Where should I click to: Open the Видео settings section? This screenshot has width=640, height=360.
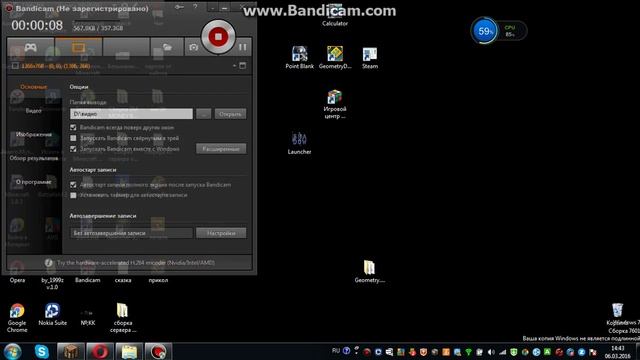pos(34,111)
